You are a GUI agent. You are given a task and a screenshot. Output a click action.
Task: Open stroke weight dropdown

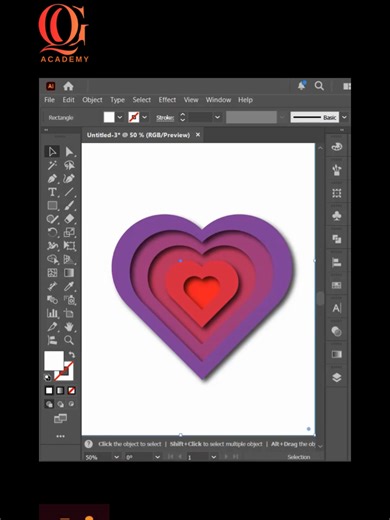click(217, 117)
